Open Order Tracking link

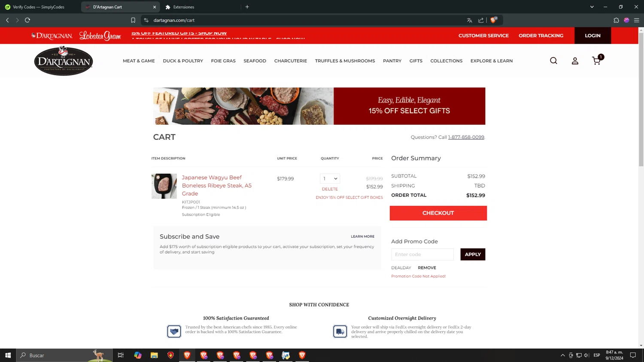541,36
